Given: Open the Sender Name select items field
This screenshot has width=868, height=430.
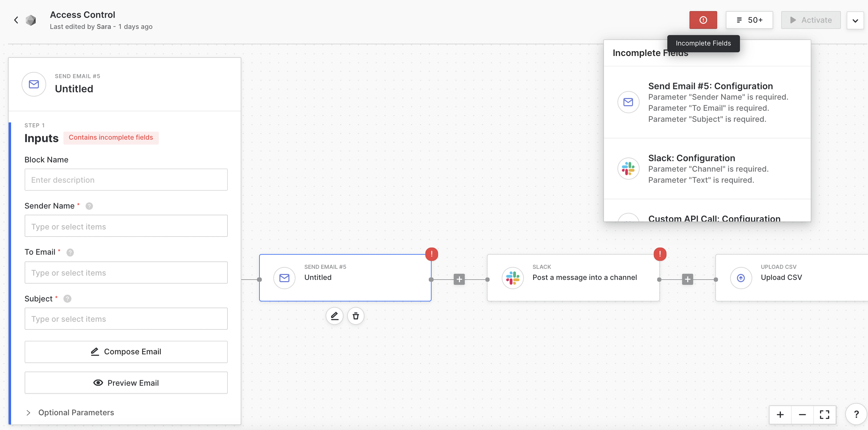Looking at the screenshot, I should [x=126, y=226].
